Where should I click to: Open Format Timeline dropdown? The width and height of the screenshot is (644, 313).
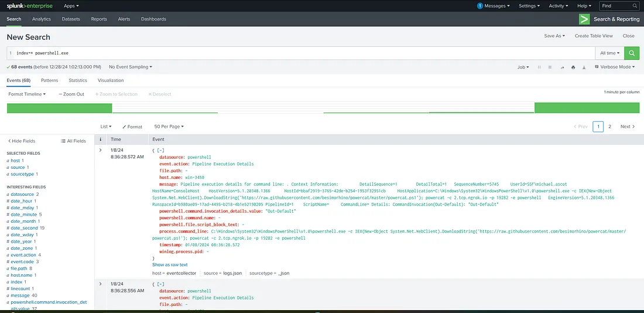point(27,94)
